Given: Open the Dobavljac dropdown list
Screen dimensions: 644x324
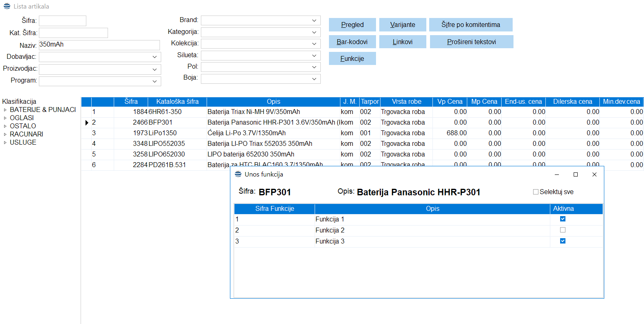Looking at the screenshot, I should coord(154,57).
